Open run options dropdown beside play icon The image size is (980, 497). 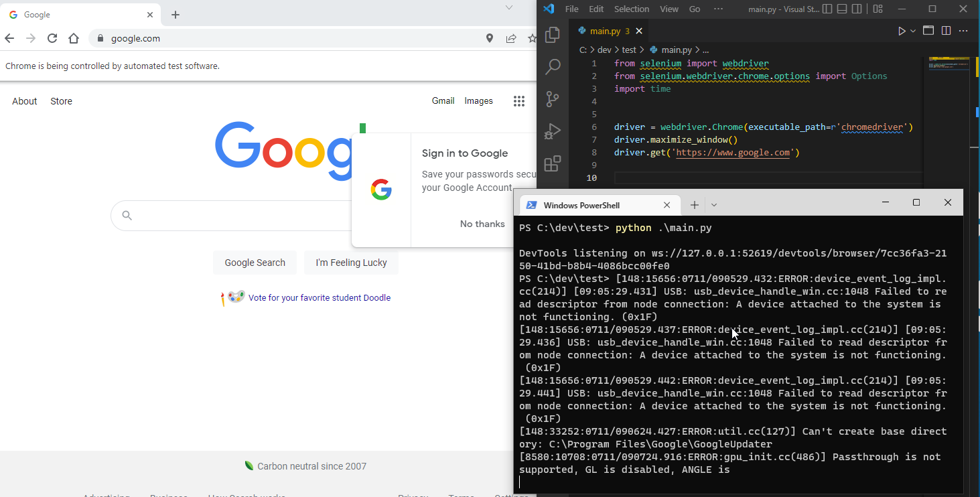point(914,31)
